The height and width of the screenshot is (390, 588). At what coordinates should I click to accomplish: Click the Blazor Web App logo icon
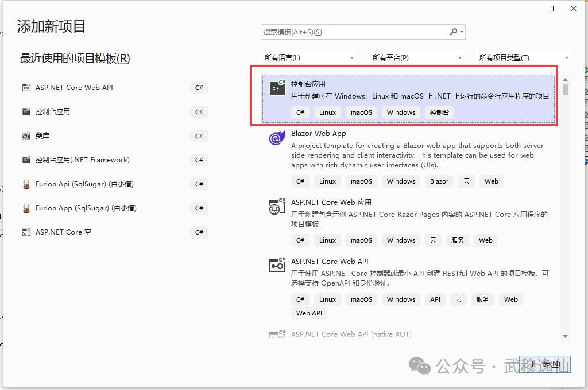point(277,138)
